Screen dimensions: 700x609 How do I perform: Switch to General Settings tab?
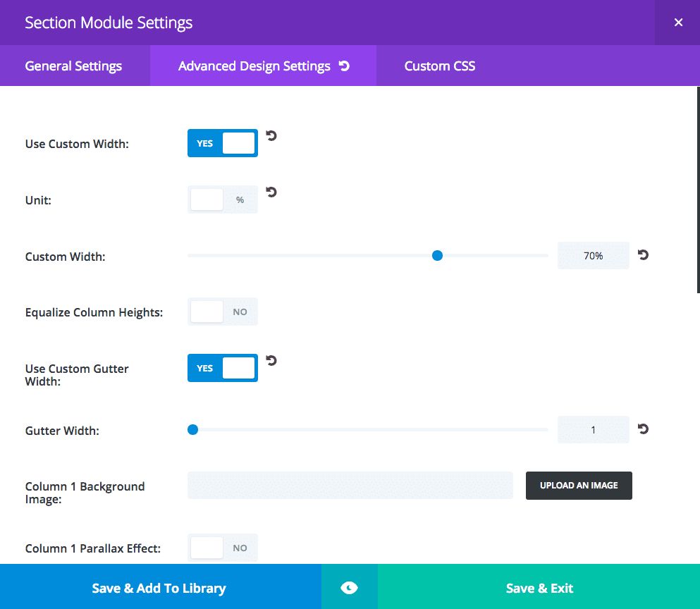73,66
